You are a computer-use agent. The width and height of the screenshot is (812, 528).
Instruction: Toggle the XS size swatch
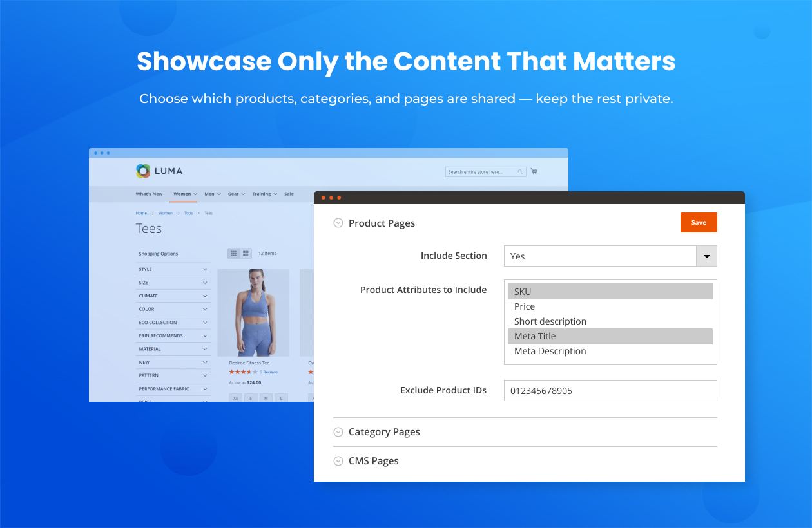tap(235, 398)
